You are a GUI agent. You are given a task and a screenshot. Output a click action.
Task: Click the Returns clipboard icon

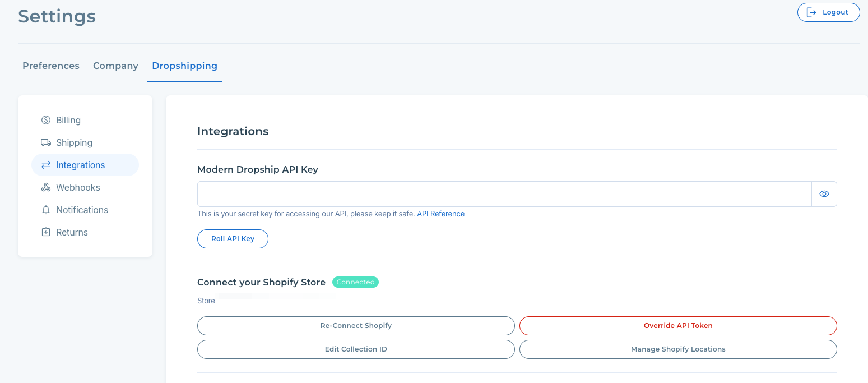tap(46, 232)
